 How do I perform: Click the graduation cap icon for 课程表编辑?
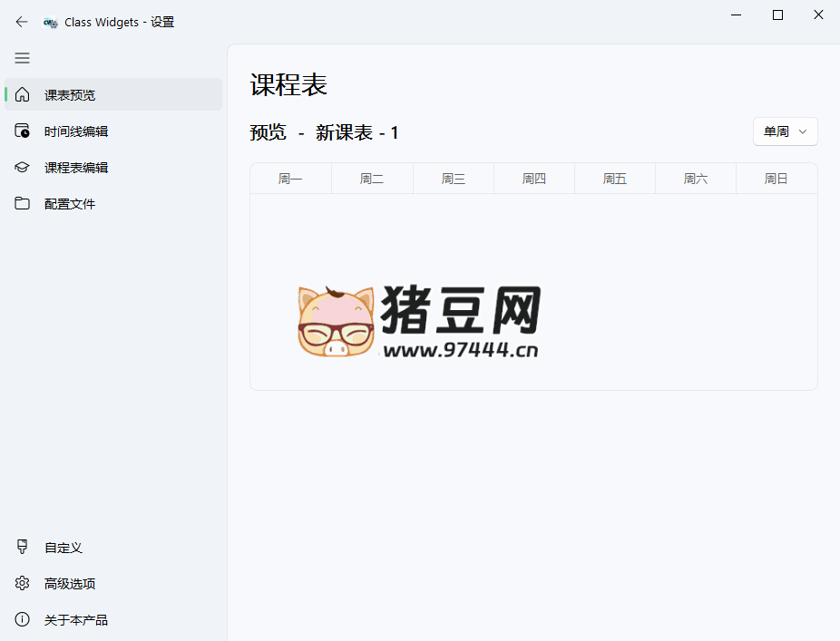click(22, 167)
